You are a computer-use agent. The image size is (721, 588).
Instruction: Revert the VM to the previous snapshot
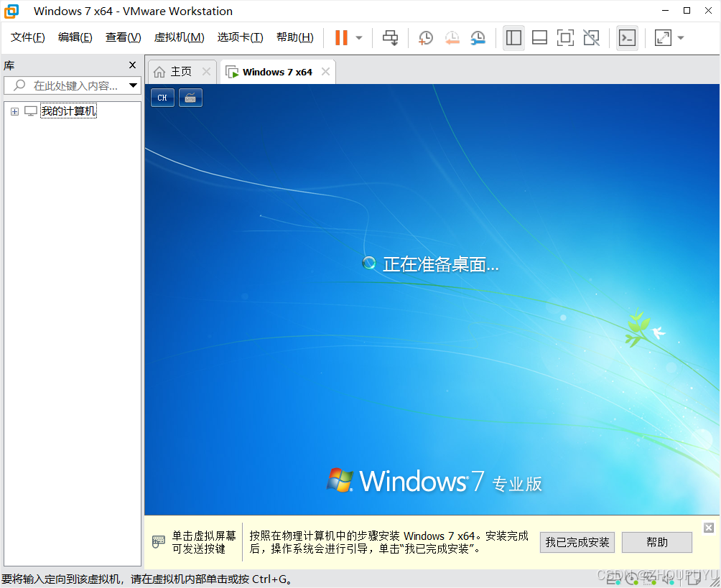point(452,38)
